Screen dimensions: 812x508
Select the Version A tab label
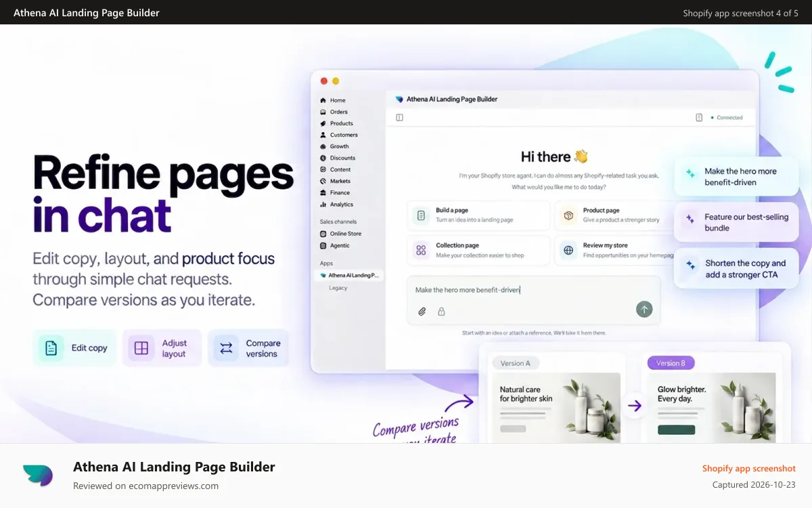(x=515, y=363)
